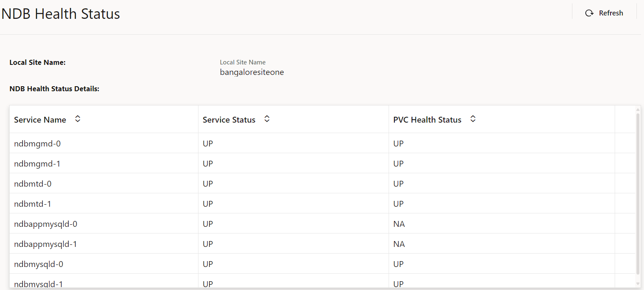Image resolution: width=644 pixels, height=290 pixels.
Task: Click the Service Name sort icon
Action: click(77, 119)
